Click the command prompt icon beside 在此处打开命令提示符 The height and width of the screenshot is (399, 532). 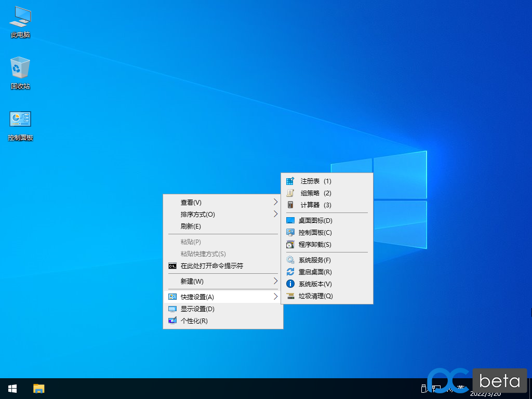click(172, 266)
